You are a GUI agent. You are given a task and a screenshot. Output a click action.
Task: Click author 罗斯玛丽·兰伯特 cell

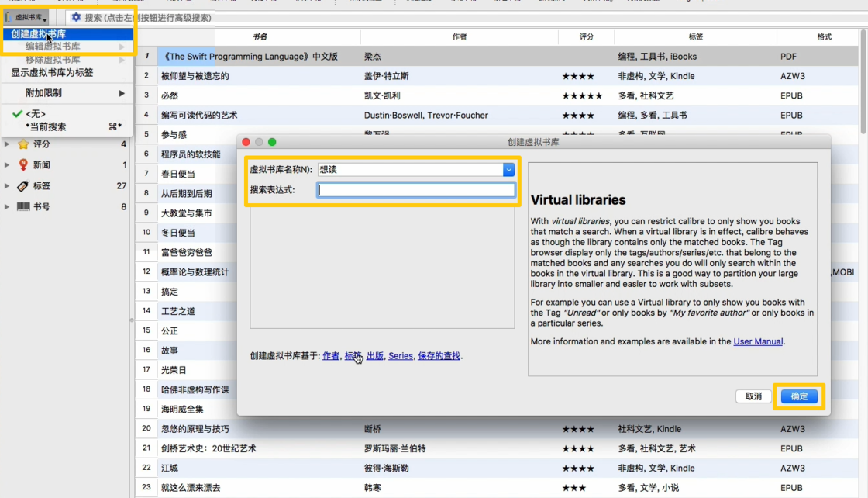click(x=394, y=448)
